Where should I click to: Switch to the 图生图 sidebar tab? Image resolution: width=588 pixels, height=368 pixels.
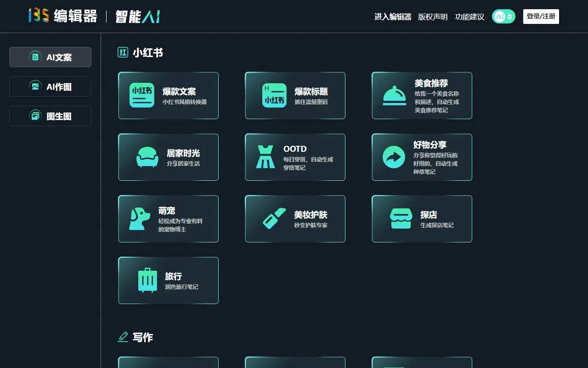50,116
